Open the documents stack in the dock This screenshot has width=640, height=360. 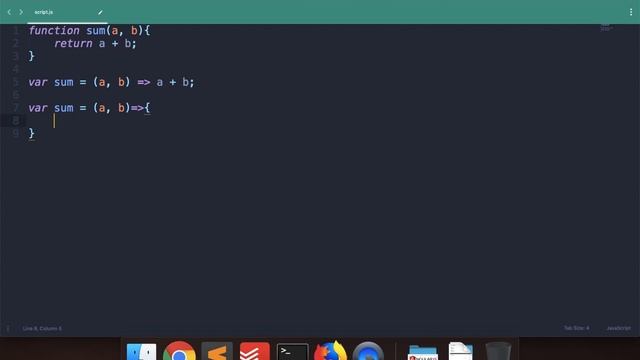tap(460, 351)
